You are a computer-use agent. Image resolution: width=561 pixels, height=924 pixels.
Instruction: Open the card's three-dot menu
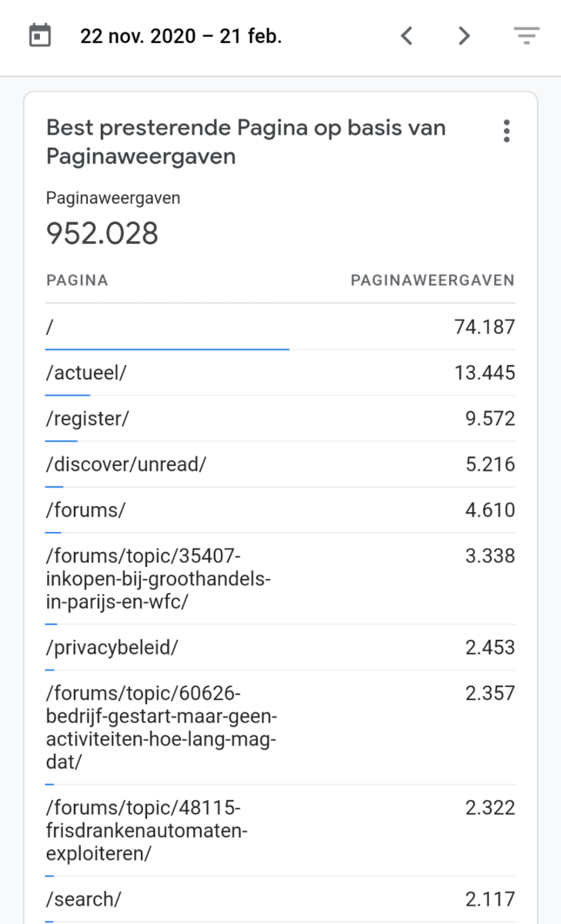point(506,131)
